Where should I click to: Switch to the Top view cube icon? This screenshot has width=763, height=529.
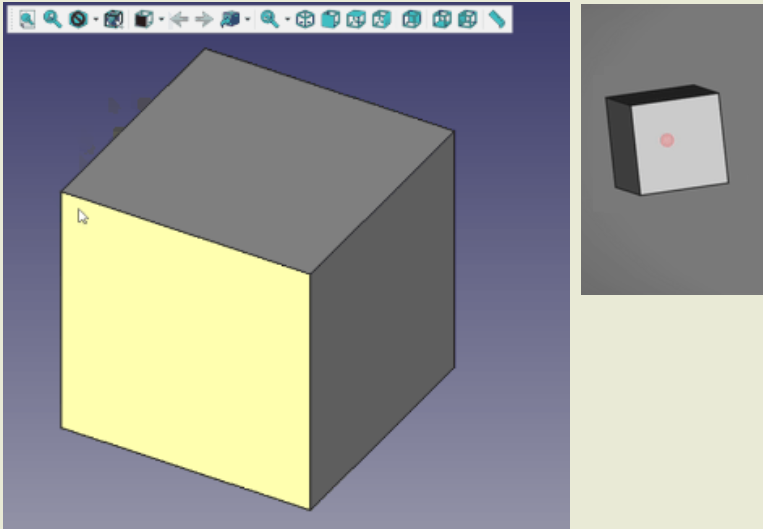pos(356,19)
